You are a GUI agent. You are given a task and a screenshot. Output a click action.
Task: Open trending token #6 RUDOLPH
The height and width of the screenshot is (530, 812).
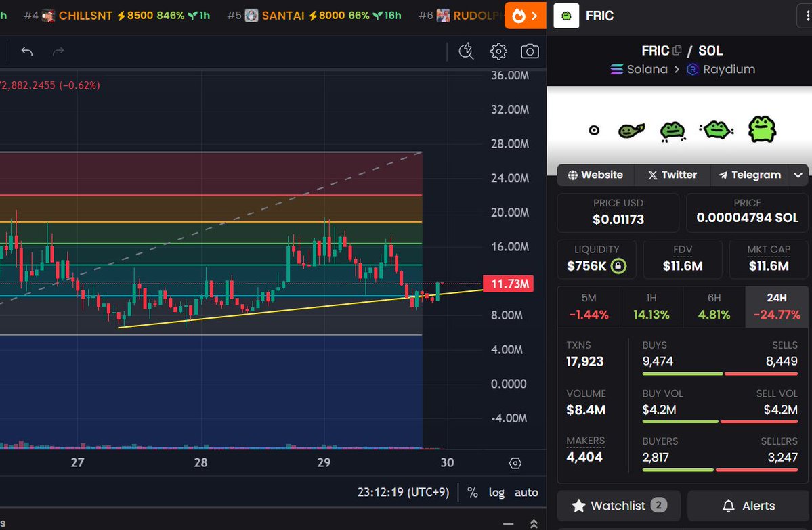point(461,16)
